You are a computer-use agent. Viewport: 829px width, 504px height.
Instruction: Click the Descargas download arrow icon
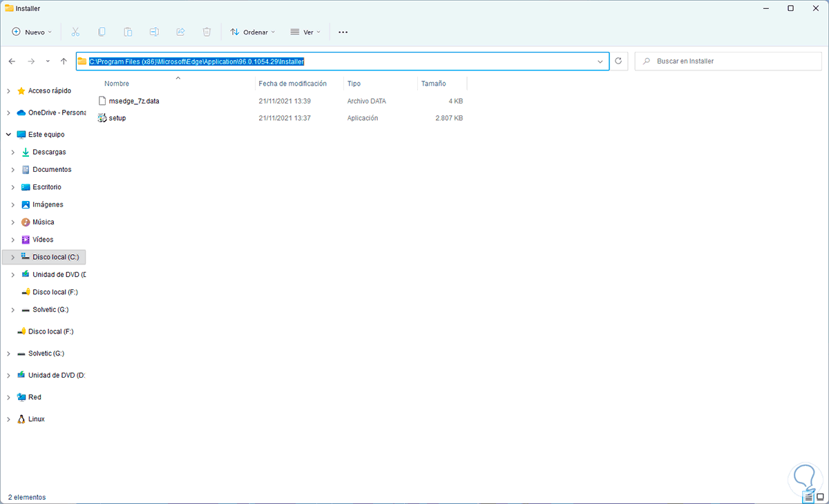click(x=26, y=152)
